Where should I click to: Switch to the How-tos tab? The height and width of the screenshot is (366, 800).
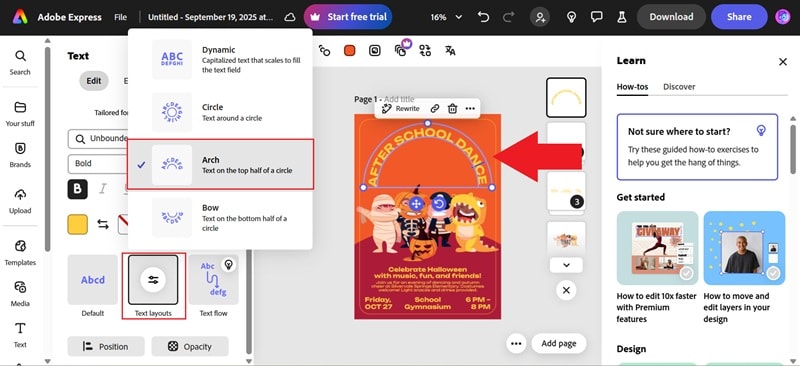click(632, 87)
